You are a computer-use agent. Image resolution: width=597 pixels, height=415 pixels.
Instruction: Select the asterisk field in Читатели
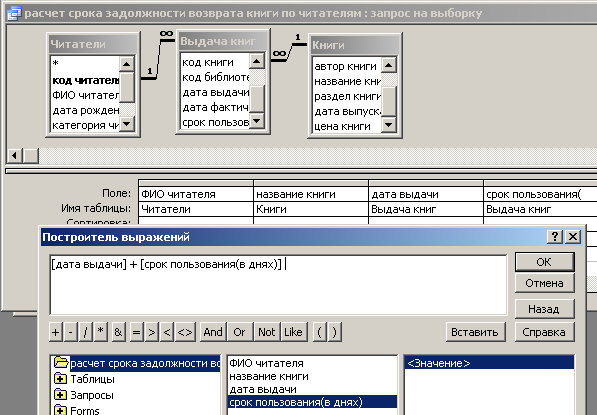(x=85, y=63)
